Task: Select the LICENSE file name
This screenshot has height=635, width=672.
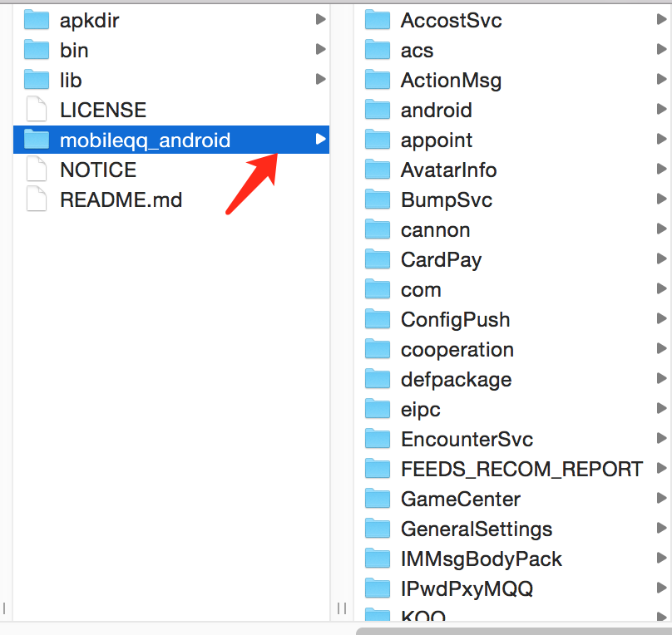Action: [x=103, y=110]
